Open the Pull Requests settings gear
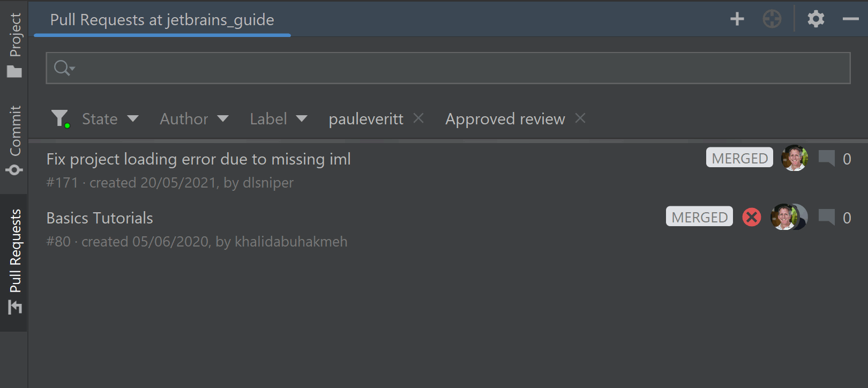Viewport: 868px width, 388px height. [816, 19]
